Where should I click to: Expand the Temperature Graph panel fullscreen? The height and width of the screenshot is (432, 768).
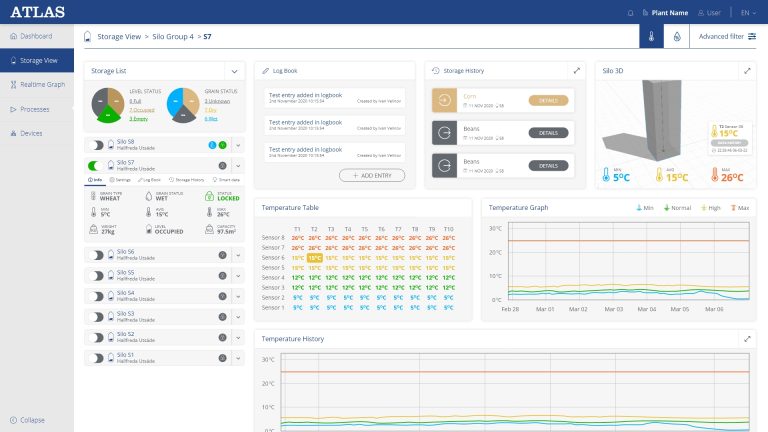[x=748, y=207]
